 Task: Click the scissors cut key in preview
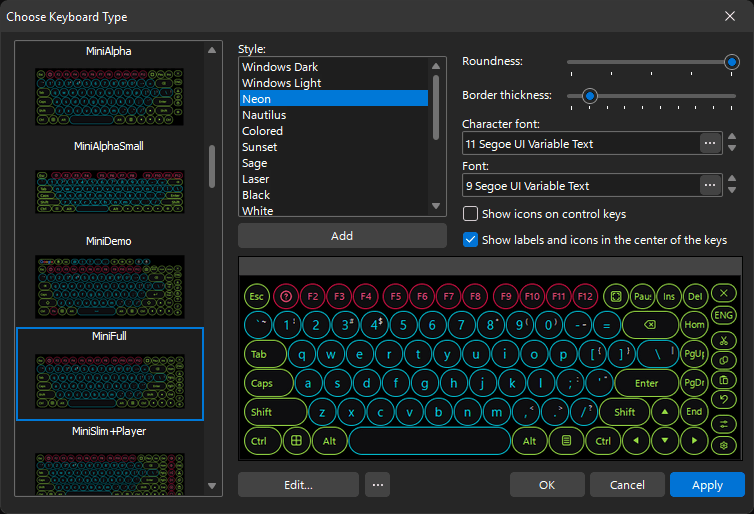[x=724, y=340]
